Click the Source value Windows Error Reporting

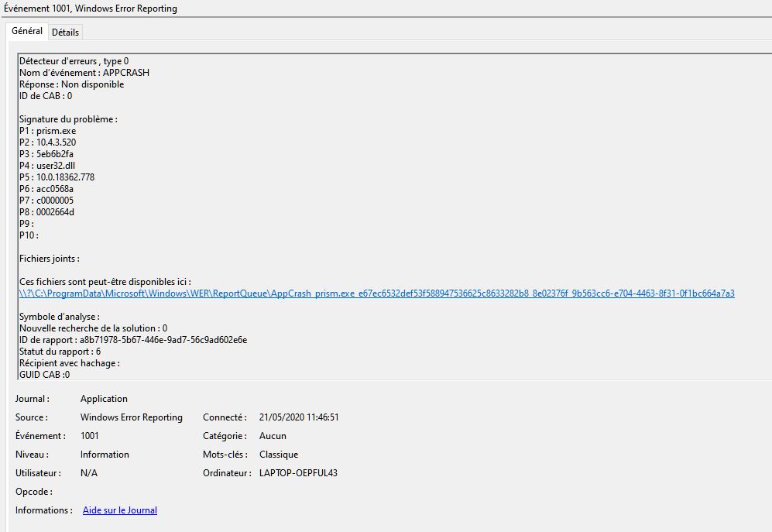click(x=131, y=417)
